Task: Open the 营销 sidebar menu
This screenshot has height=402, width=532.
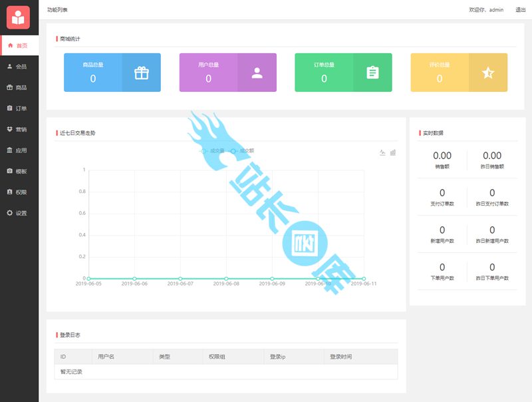Action: [x=19, y=129]
